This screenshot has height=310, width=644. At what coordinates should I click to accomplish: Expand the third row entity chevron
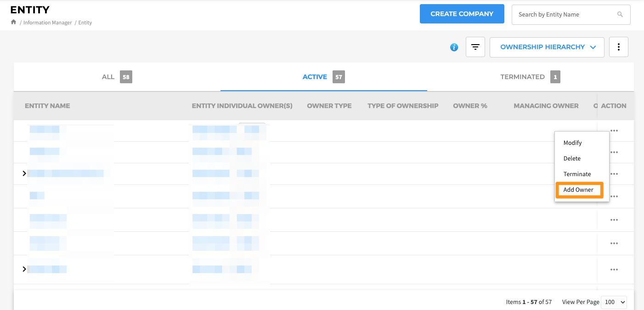click(x=24, y=173)
